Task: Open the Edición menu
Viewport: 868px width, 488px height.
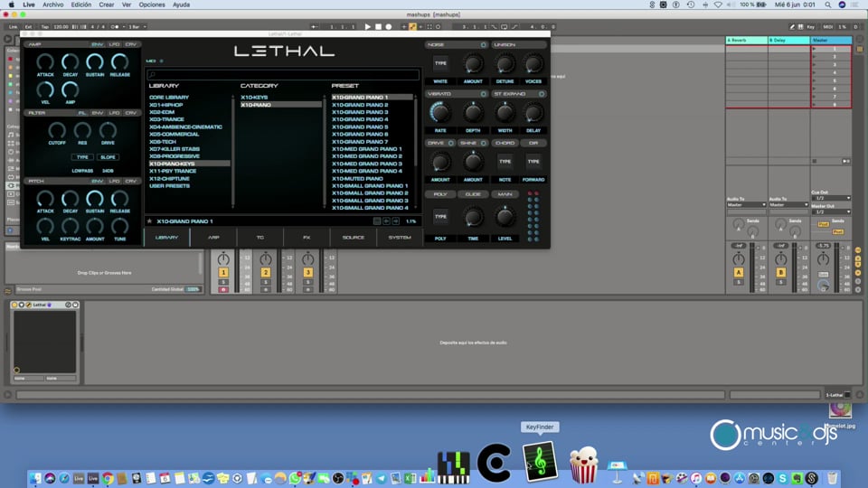Action: (80, 5)
